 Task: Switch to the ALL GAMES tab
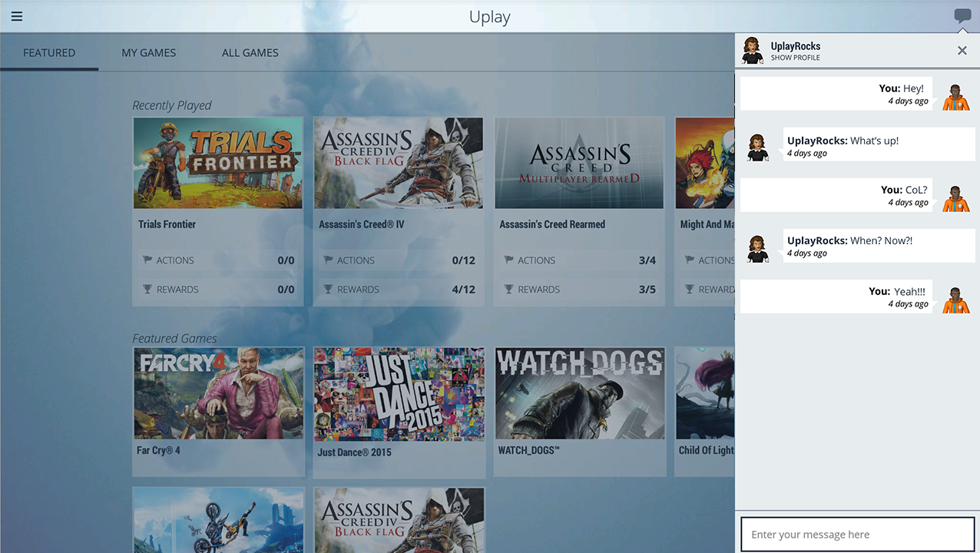pos(250,53)
